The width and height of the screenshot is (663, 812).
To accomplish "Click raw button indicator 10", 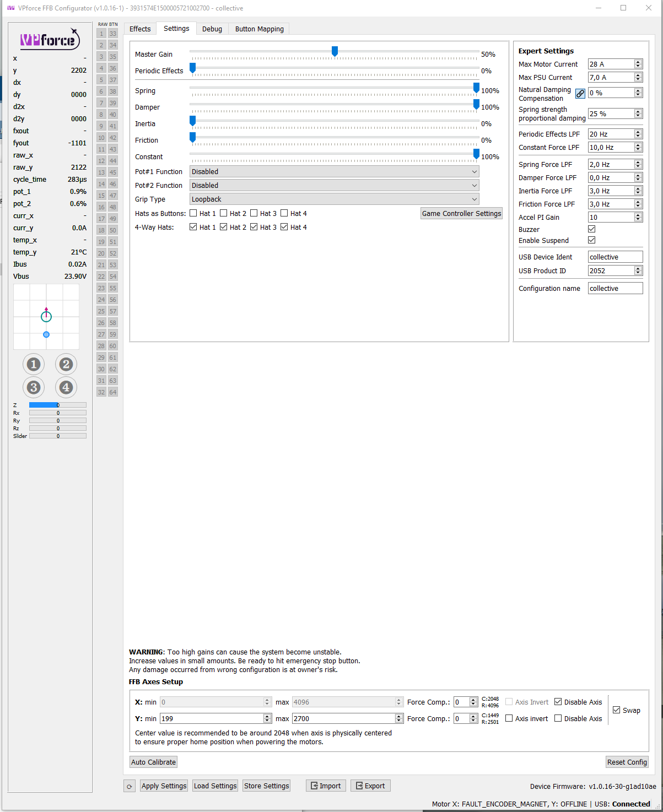I will pos(101,138).
